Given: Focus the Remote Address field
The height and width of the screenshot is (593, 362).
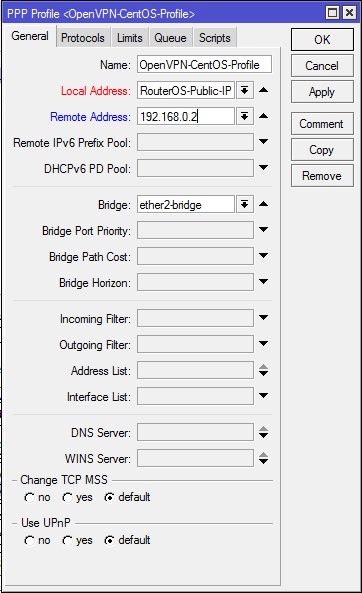Looking at the screenshot, I should (x=186, y=116).
